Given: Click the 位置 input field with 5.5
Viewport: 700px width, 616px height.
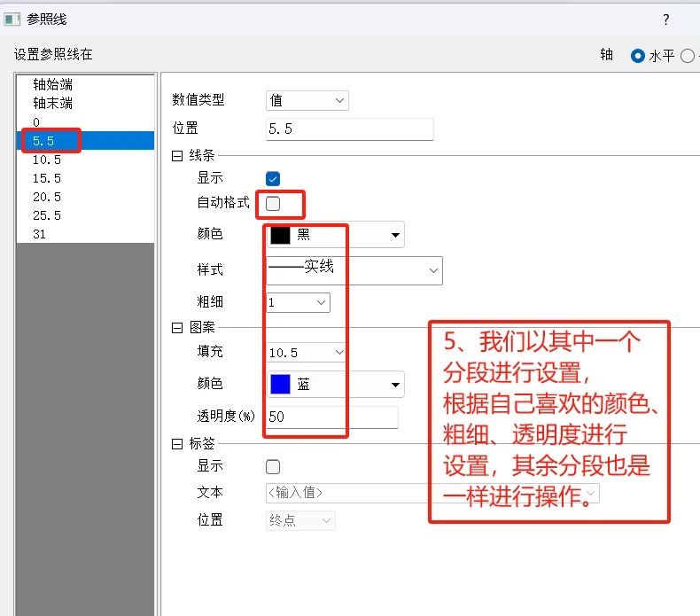Looking at the screenshot, I should click(x=349, y=129).
